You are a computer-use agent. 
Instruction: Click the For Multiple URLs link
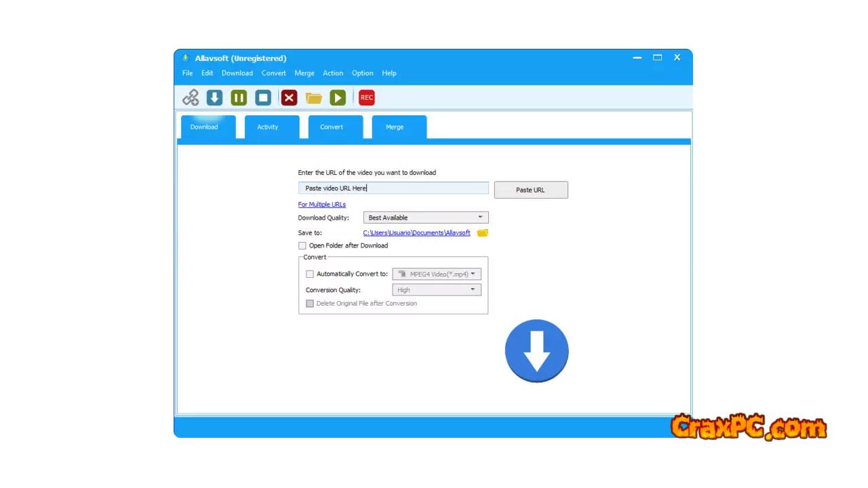pos(322,205)
